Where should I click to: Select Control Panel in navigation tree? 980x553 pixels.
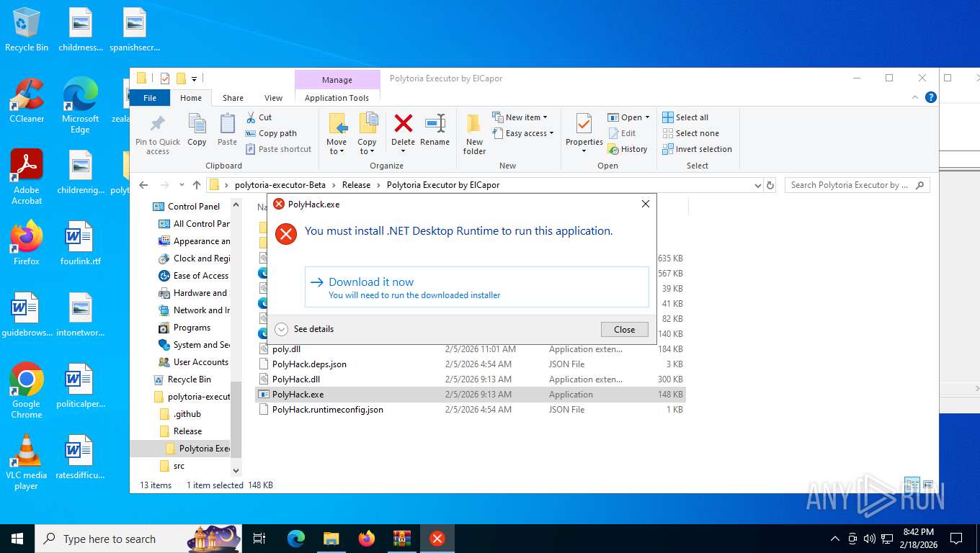pyautogui.click(x=187, y=207)
